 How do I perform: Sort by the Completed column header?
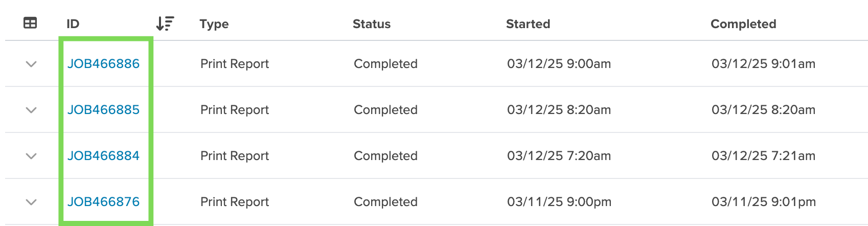point(743,24)
